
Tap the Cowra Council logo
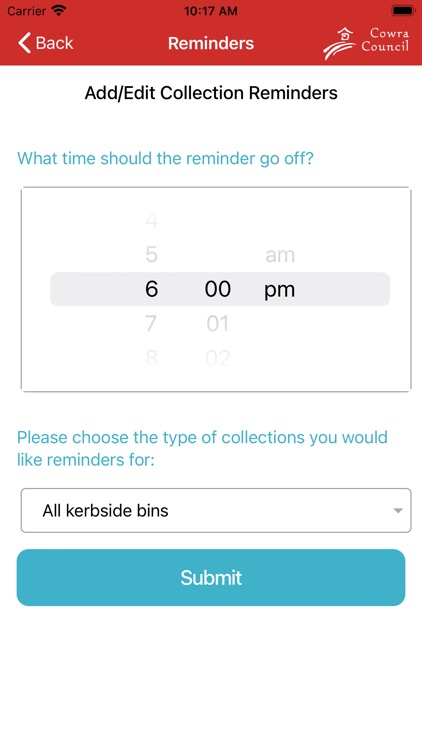tap(366, 43)
